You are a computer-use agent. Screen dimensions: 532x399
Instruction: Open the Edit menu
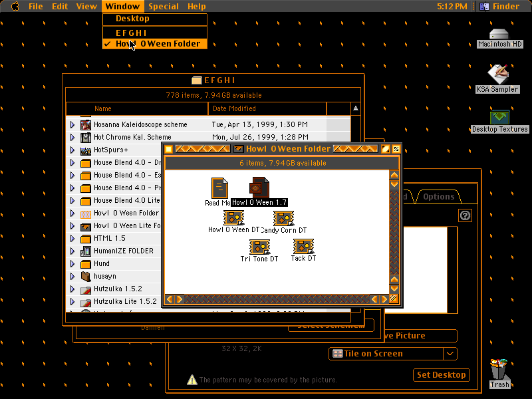pyautogui.click(x=60, y=6)
